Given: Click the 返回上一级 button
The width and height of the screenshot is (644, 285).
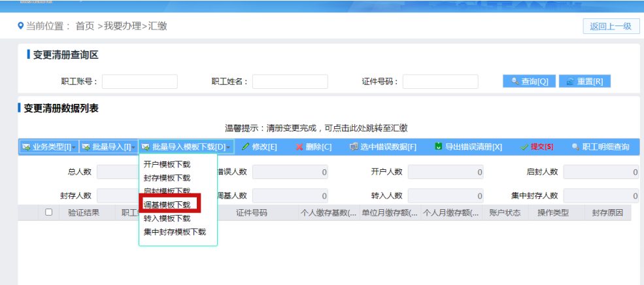Looking at the screenshot, I should [x=611, y=26].
